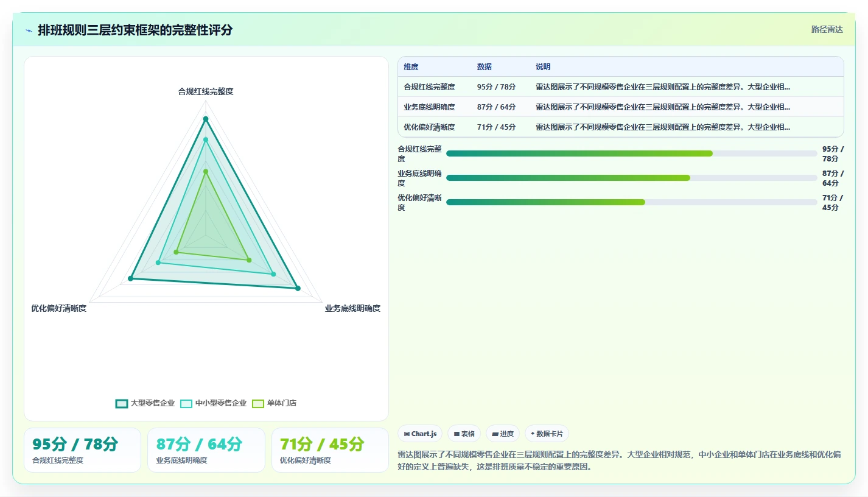
Task: Click the 说明 column header
Action: pos(543,67)
